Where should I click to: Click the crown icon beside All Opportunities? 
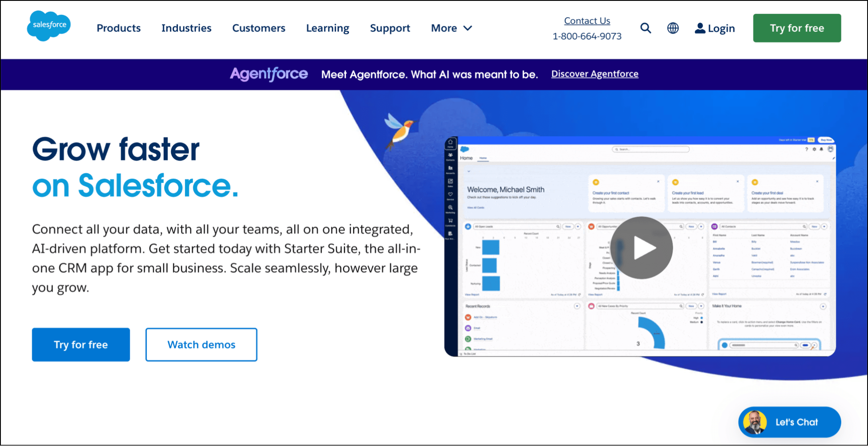click(x=591, y=226)
